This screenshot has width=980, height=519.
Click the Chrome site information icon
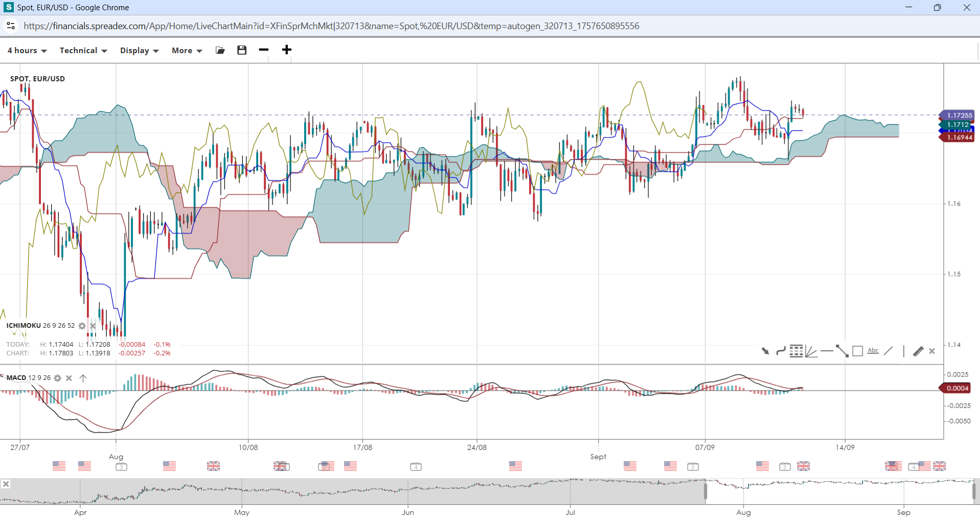click(x=11, y=26)
